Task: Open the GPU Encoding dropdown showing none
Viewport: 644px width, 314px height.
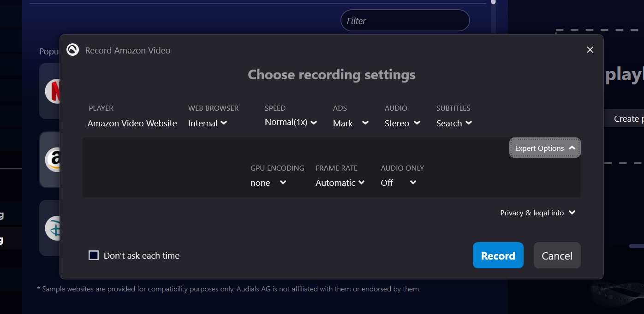Action: 268,183
